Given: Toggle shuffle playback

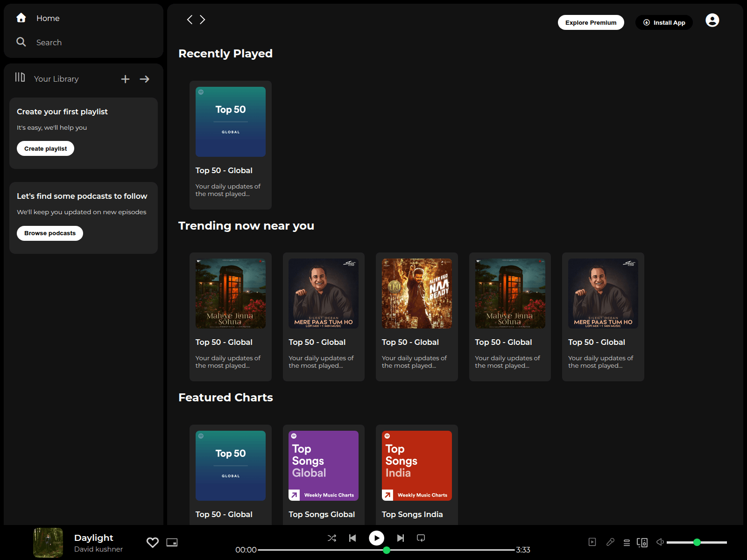Looking at the screenshot, I should coord(332,538).
